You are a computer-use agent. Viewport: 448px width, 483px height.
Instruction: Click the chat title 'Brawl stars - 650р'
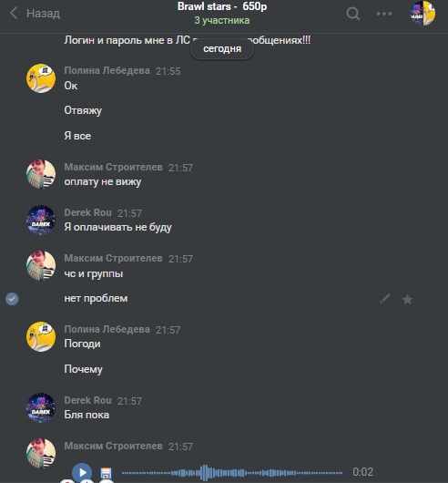tap(222, 6)
